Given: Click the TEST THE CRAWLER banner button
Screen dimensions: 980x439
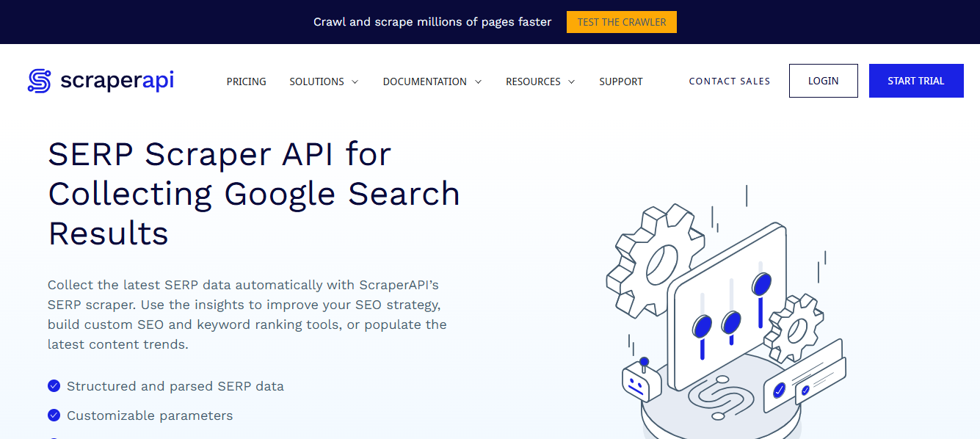Looking at the screenshot, I should [x=621, y=21].
